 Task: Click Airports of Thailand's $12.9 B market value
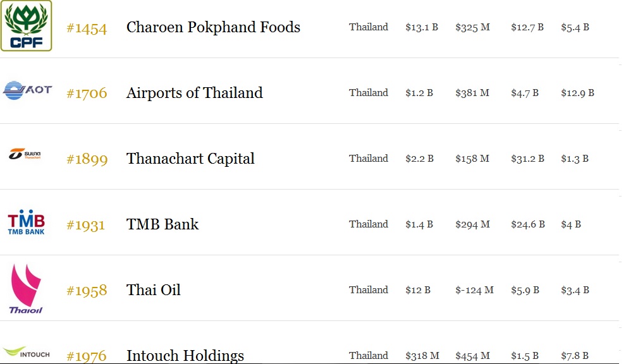577,93
